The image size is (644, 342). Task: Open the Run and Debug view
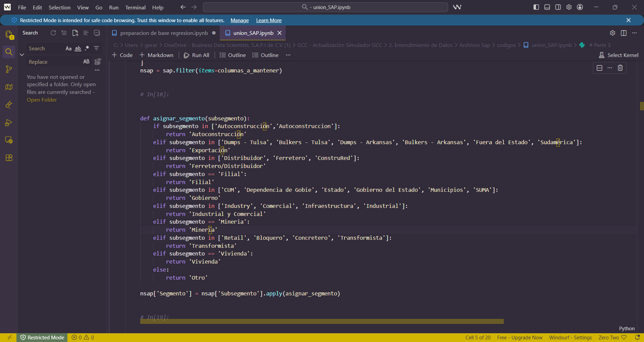pos(9,123)
